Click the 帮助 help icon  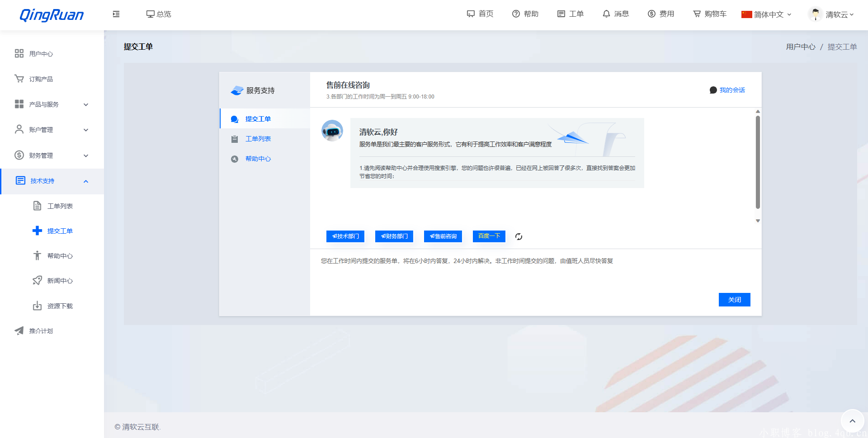(515, 14)
